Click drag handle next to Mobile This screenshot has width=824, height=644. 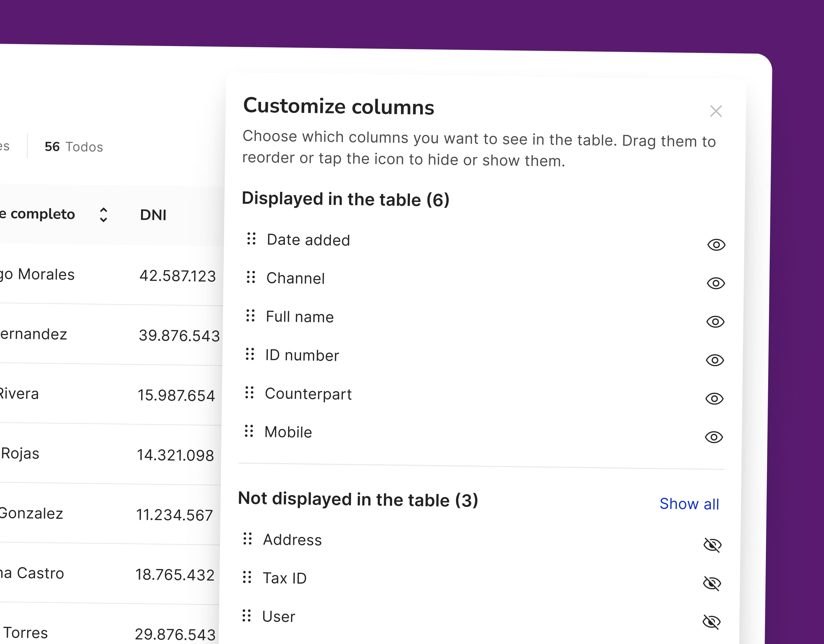click(249, 431)
